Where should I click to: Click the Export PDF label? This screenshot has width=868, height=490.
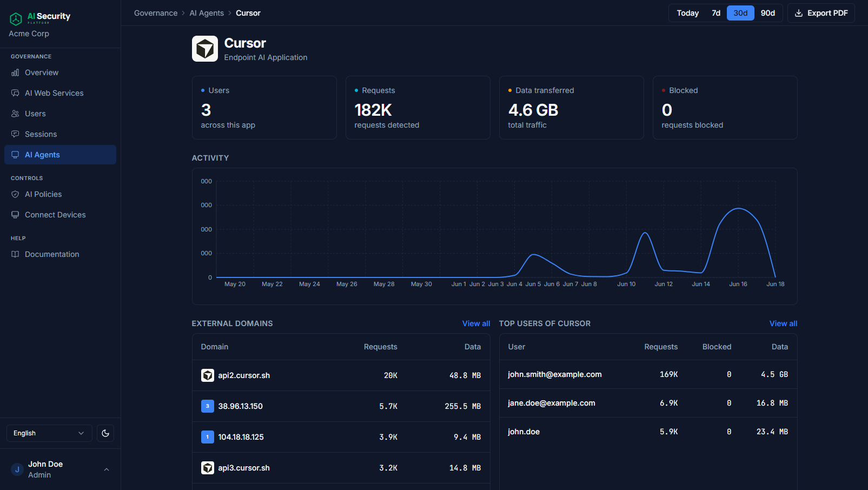827,13
